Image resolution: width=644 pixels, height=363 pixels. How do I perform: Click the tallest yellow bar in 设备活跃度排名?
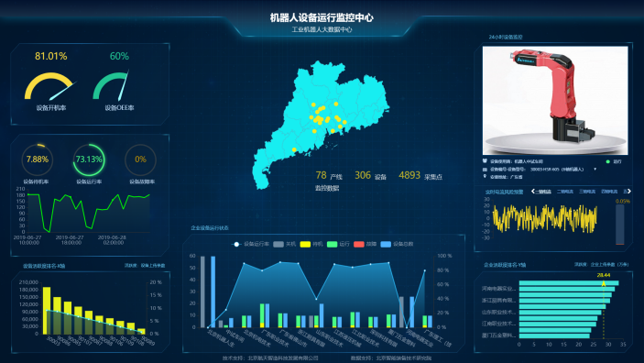pyautogui.click(x=47, y=311)
